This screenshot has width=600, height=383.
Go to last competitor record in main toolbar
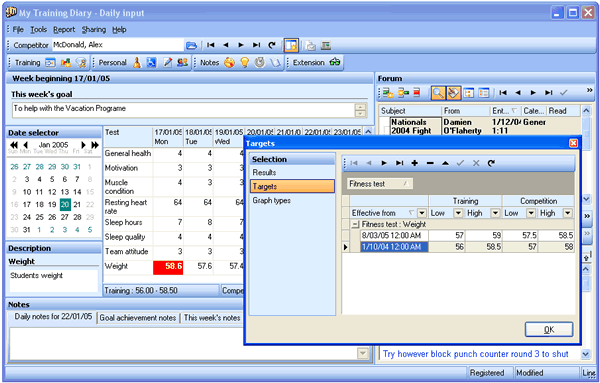click(x=256, y=45)
